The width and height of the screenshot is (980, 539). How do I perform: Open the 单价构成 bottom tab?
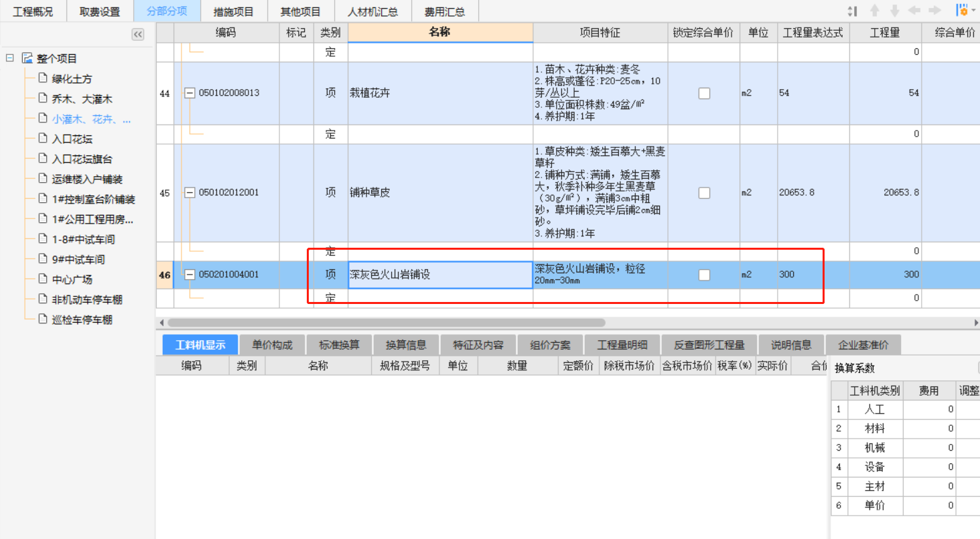pos(272,345)
